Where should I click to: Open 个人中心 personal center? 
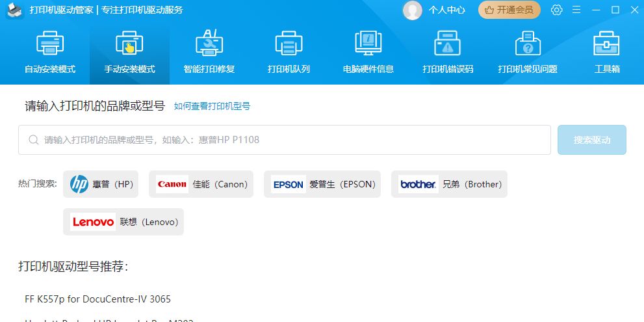[446, 10]
